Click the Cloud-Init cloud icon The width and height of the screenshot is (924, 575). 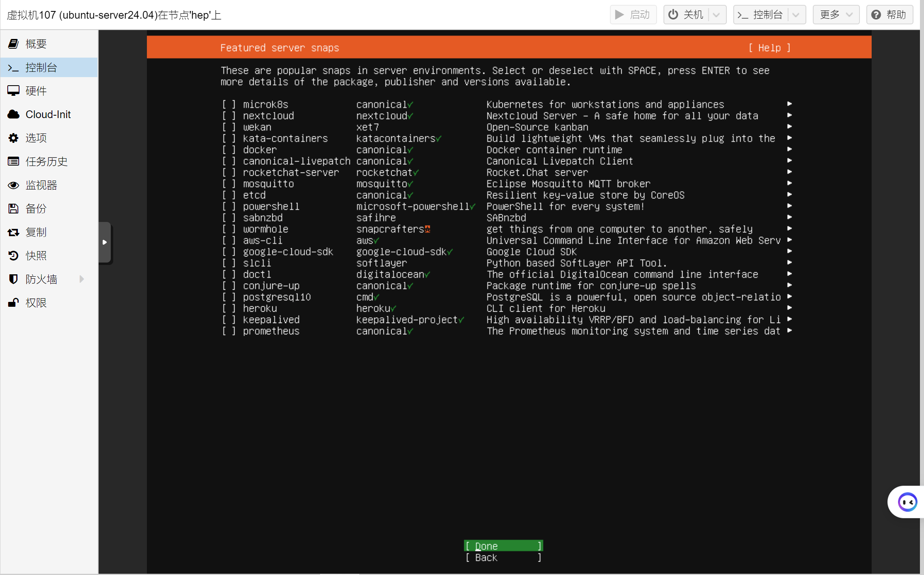coord(13,114)
